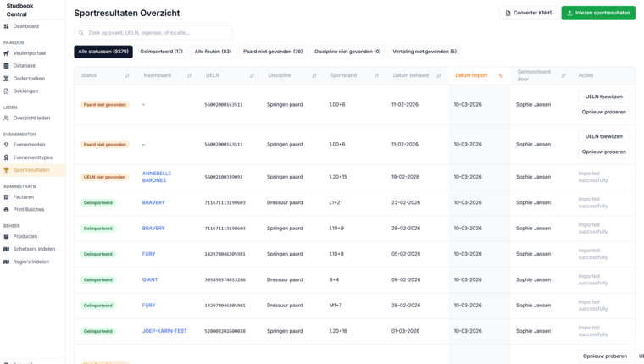Filter by Alle fouten (83)
Image resolution: width=644 pixels, height=364 pixels.
point(213,52)
